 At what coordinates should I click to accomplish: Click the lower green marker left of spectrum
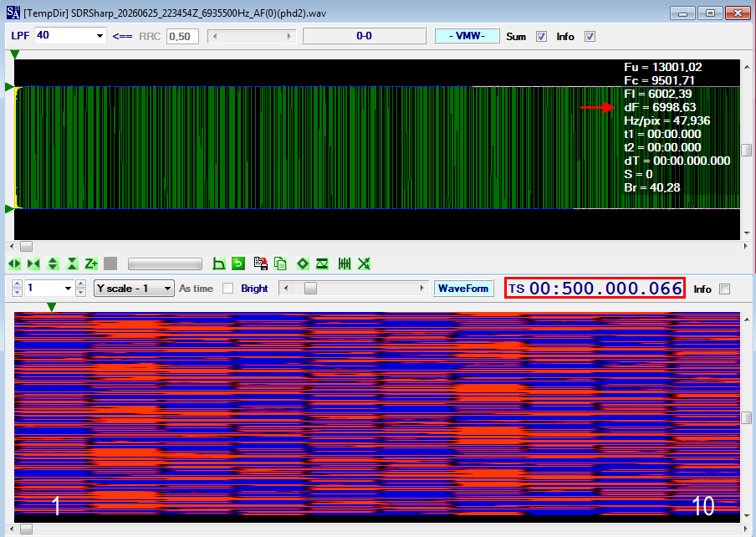click(x=9, y=209)
